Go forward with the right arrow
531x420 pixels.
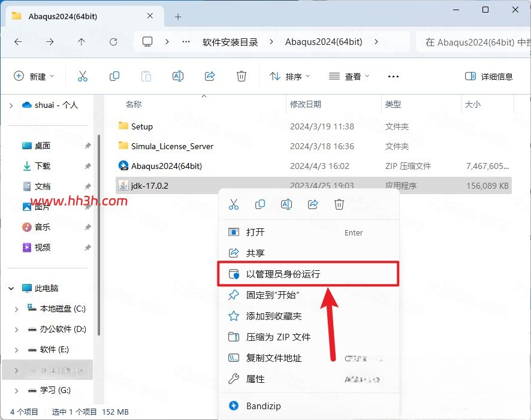coord(50,41)
